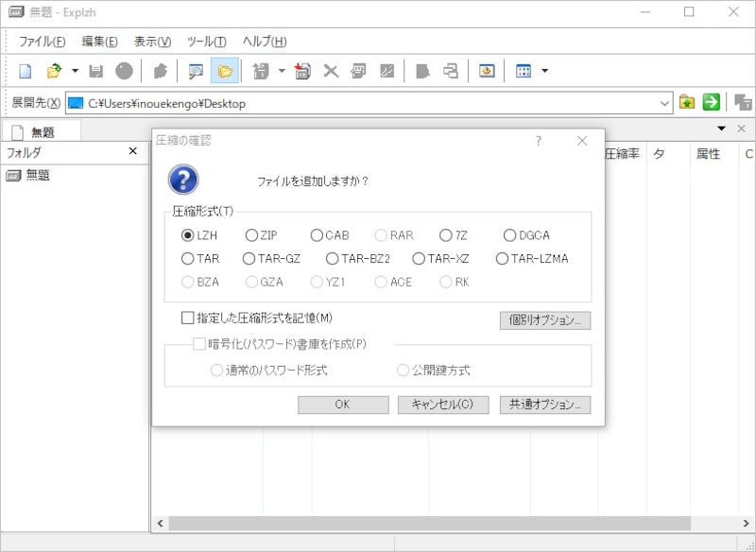Select TAR-GZ compression format

click(x=249, y=258)
